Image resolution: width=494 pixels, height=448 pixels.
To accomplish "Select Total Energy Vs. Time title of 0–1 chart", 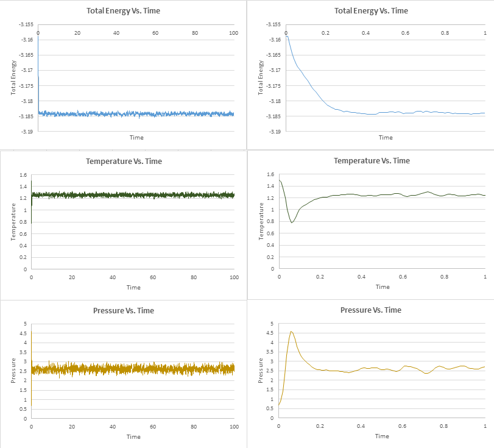I will (371, 11).
